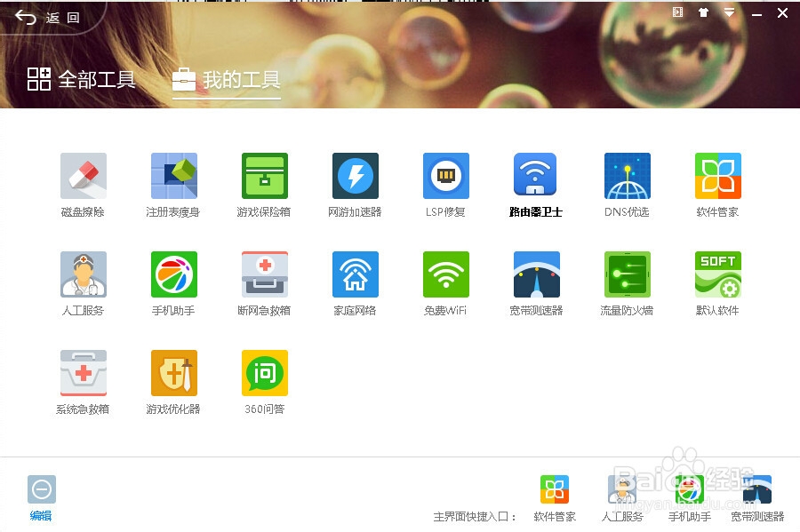The width and height of the screenshot is (800, 532).
Task: Open 人工服务 doctor icon in the grid
Action: click(x=84, y=274)
